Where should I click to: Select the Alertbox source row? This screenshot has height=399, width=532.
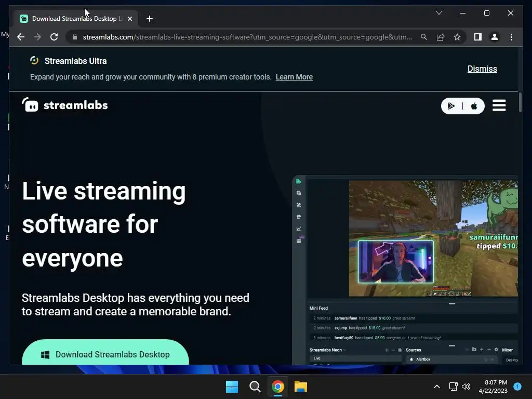[x=451, y=360]
